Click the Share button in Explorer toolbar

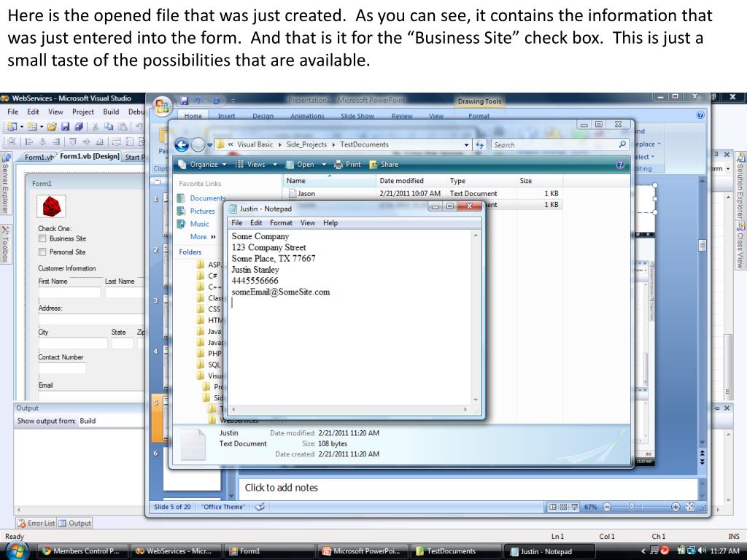coord(384,165)
